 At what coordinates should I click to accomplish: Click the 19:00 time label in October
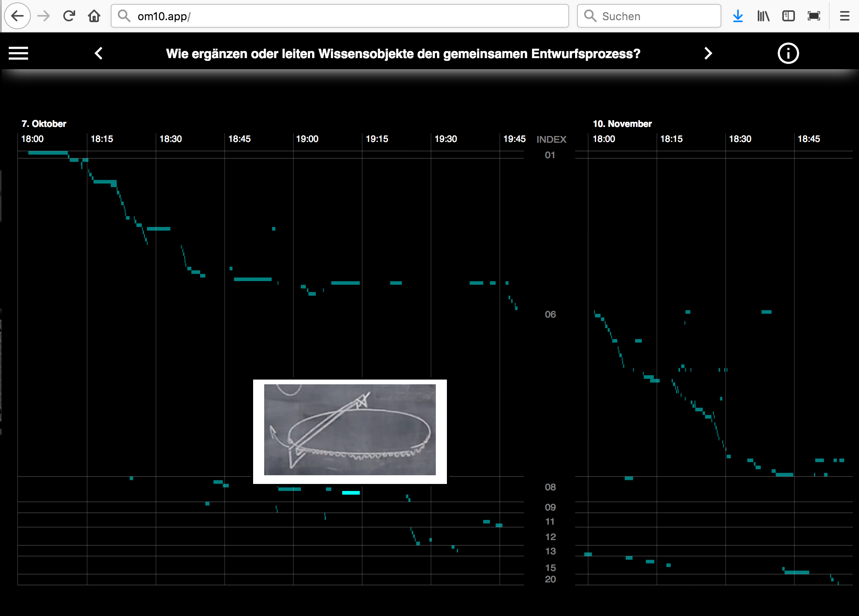(307, 139)
